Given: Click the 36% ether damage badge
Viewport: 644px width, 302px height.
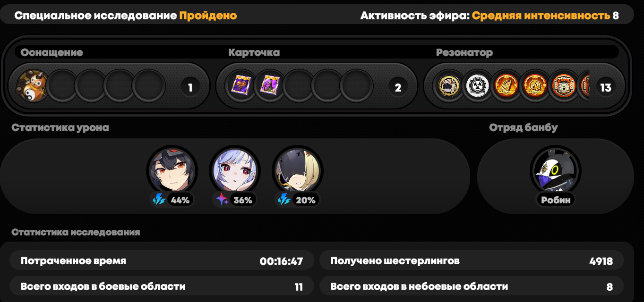Looking at the screenshot, I should coord(235,200).
